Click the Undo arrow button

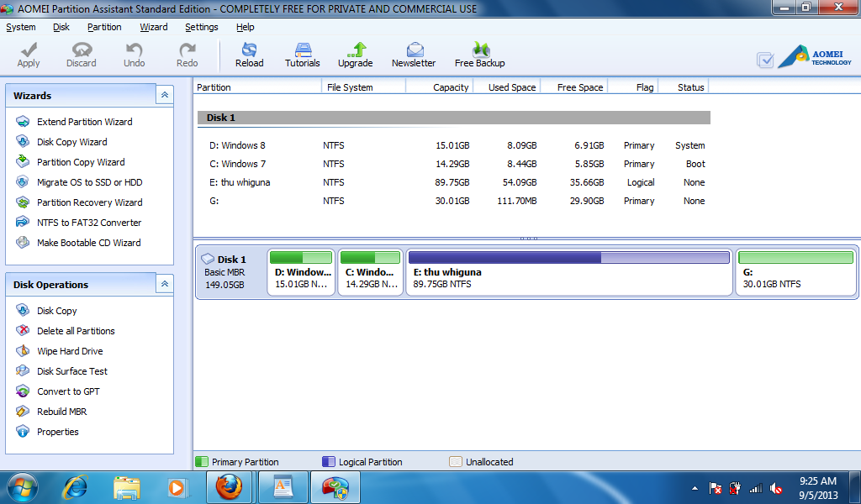point(134,55)
